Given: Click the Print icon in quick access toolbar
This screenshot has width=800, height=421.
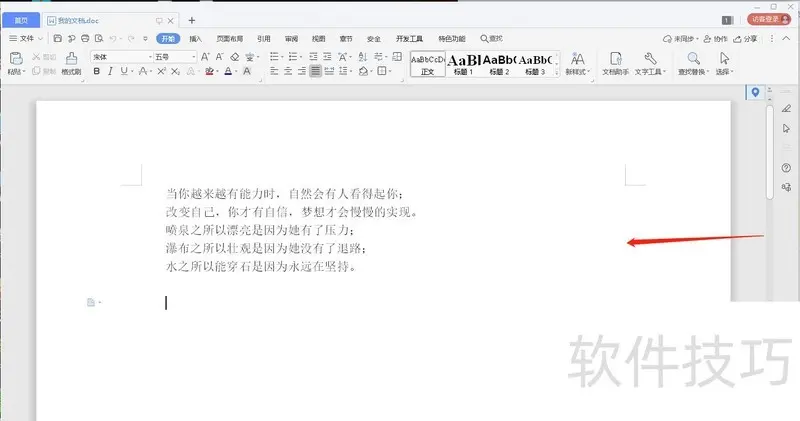Looking at the screenshot, I should pos(85,39).
